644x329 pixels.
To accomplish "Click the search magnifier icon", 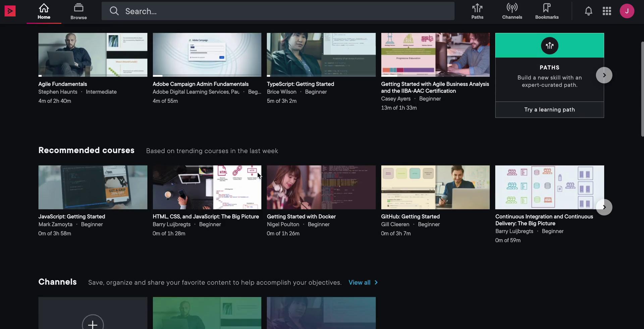I will coord(114,11).
